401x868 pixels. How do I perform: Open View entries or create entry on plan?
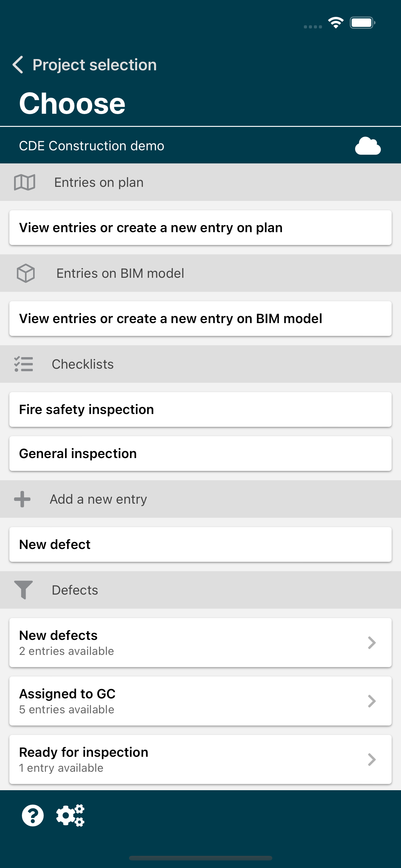(x=201, y=228)
